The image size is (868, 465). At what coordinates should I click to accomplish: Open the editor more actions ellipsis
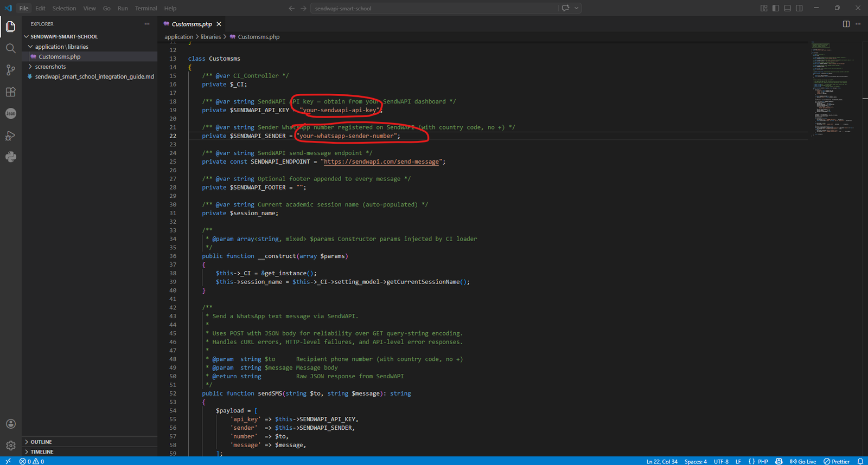point(858,24)
